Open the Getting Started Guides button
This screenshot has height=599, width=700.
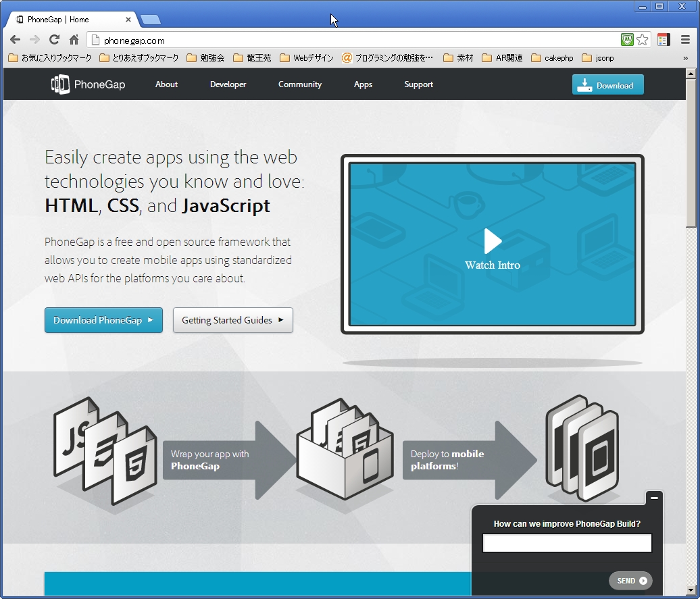233,320
